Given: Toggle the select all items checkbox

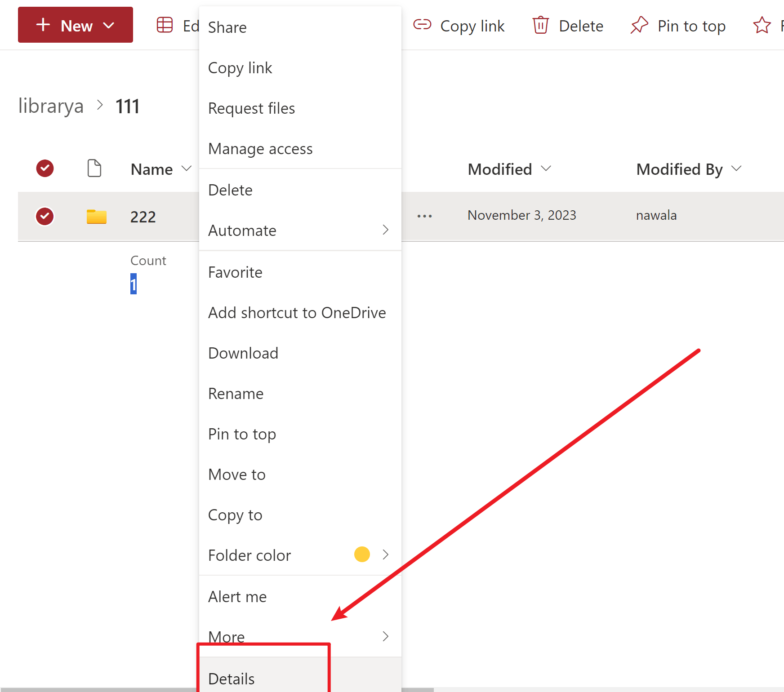Looking at the screenshot, I should 45,169.
